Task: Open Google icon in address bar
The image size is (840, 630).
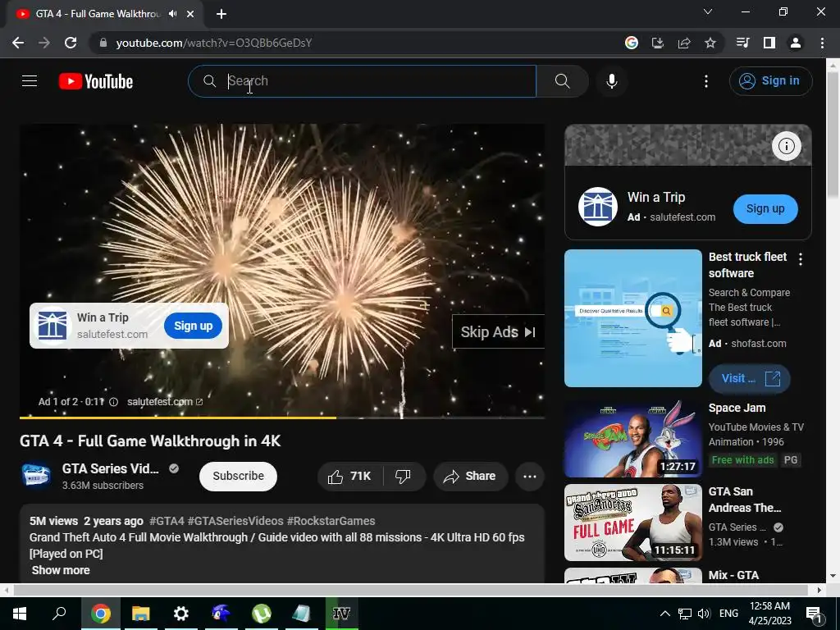Action: 632,43
